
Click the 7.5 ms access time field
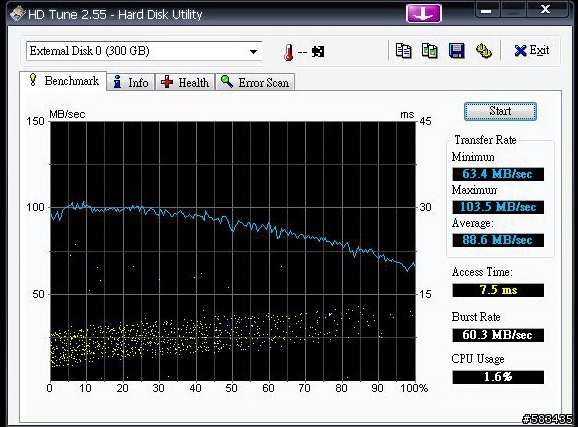[x=498, y=290]
